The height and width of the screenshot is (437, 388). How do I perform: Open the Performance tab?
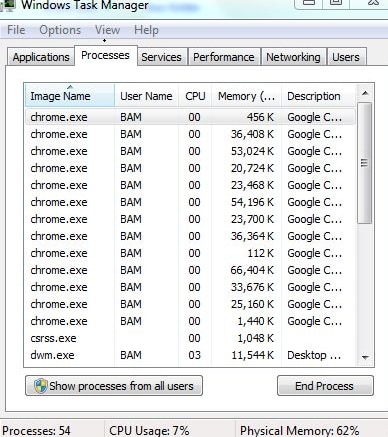[x=224, y=57]
